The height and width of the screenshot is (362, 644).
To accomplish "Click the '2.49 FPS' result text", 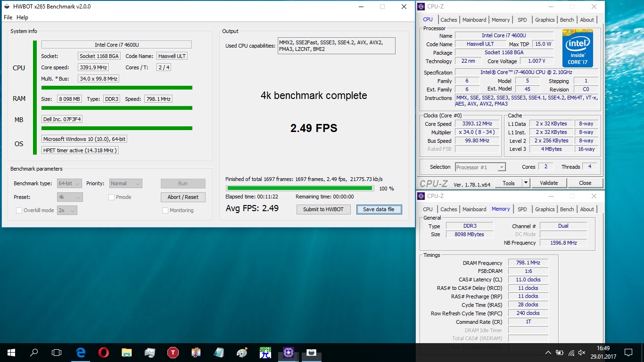I will tap(314, 128).
